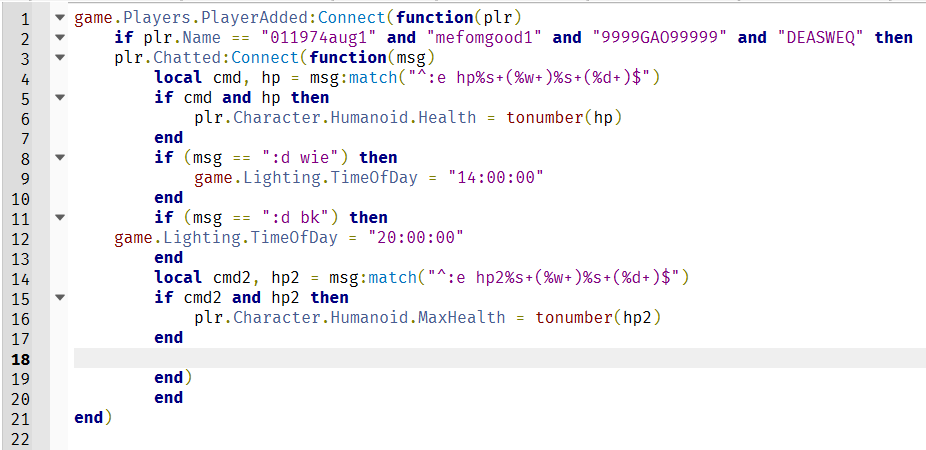The image size is (926, 450).
Task: Click 'local' keyword on line 14
Action: (178, 278)
